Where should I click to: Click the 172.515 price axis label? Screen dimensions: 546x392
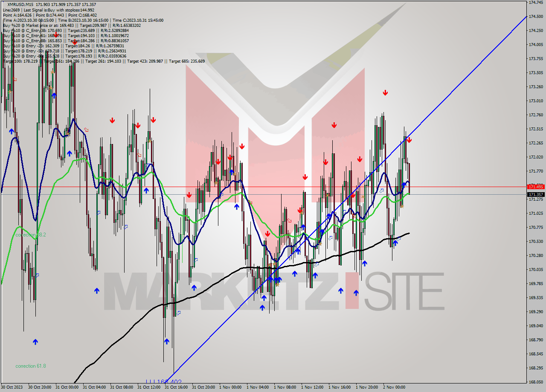pyautogui.click(x=536, y=129)
